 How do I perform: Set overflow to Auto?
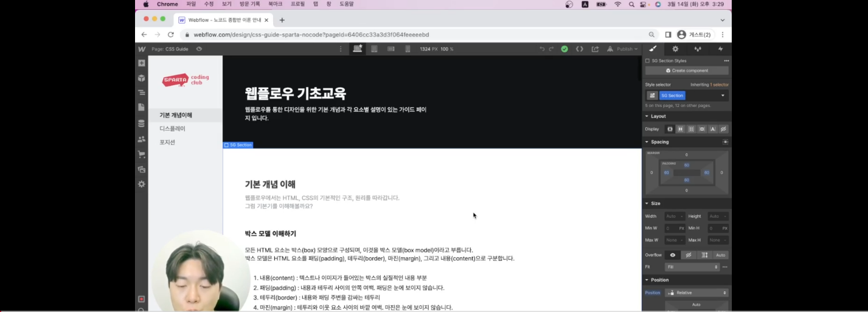coord(721,255)
